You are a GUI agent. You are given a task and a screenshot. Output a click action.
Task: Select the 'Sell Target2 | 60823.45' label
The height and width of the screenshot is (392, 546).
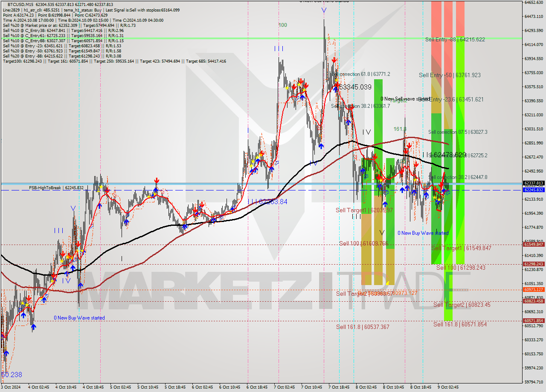pyautogui.click(x=462, y=305)
